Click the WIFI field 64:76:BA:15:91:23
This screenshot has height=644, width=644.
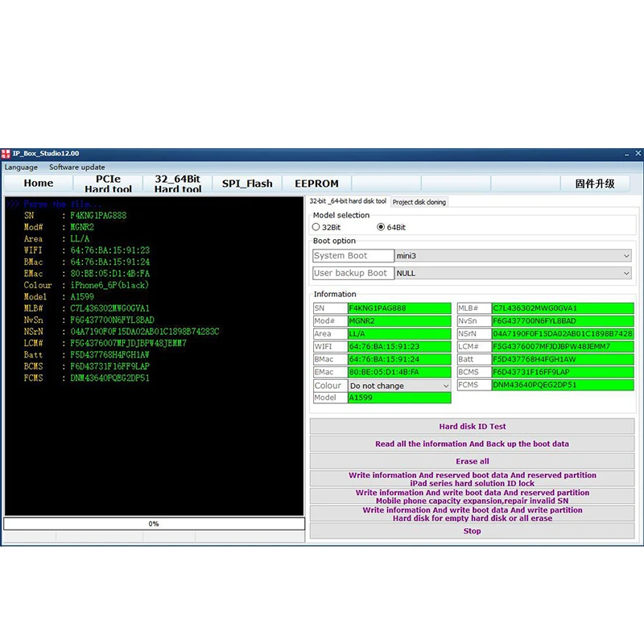[399, 346]
